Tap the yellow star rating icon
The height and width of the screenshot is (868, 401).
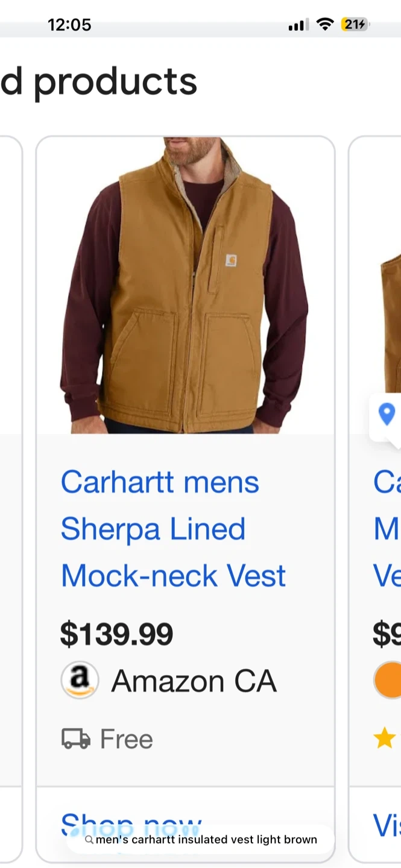[385, 738]
